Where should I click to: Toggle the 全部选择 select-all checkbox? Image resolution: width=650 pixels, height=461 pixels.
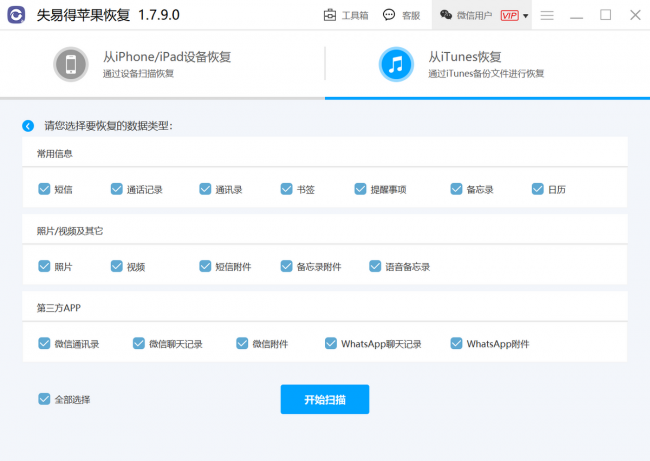click(44, 399)
